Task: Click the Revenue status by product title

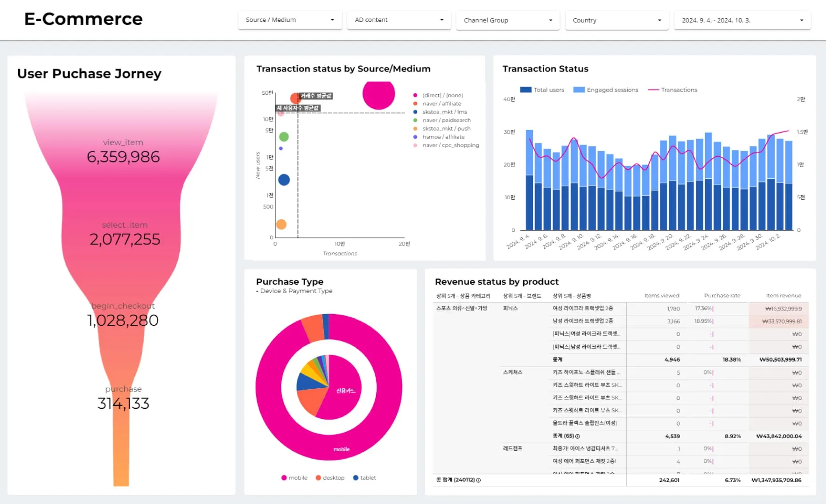Action: (x=497, y=282)
